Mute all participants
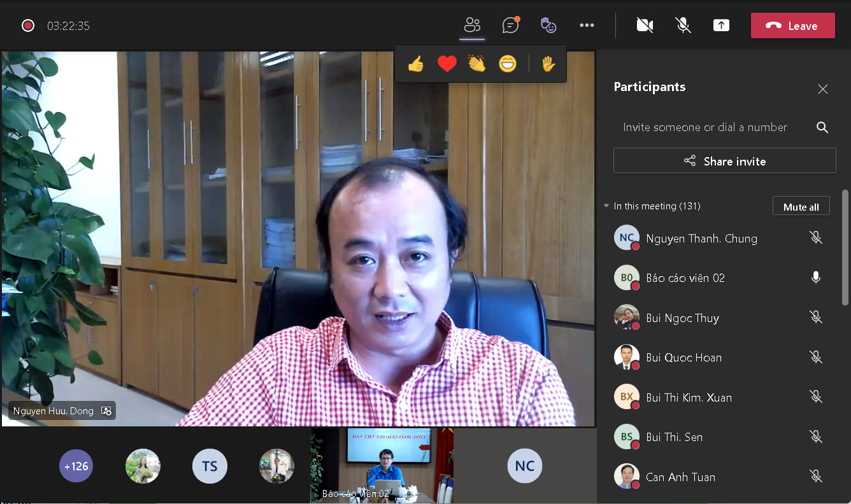The height and width of the screenshot is (504, 851). (x=801, y=206)
